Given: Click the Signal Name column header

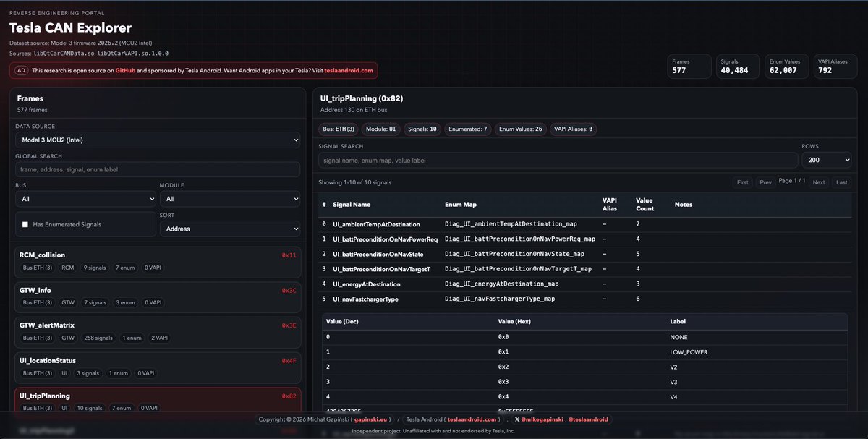Looking at the screenshot, I should 352,205.
